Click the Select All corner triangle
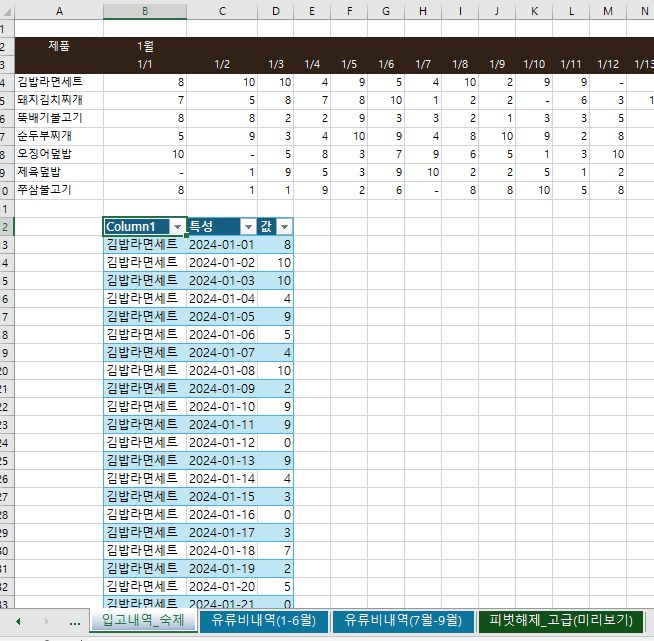 point(7,11)
